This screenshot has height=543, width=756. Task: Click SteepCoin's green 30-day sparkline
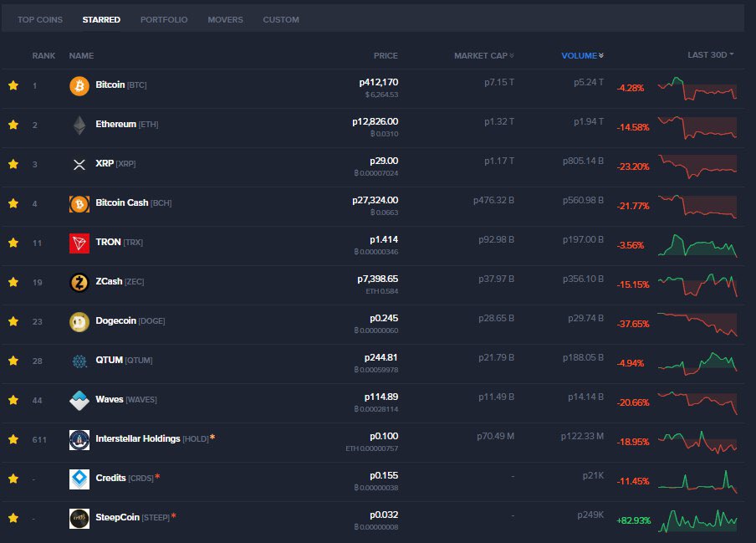tap(697, 520)
